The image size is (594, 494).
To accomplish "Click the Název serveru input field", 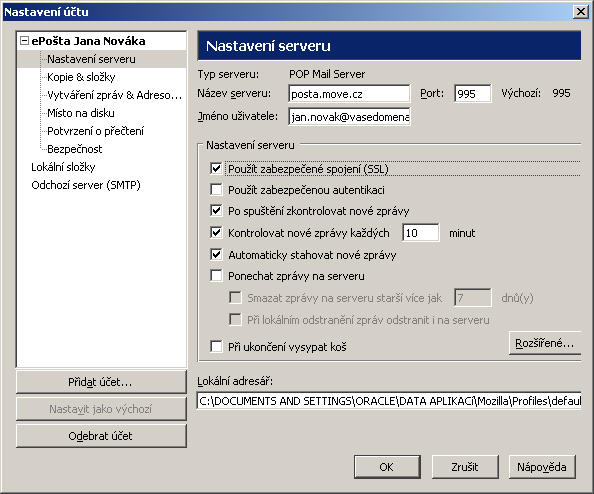I will (x=349, y=94).
